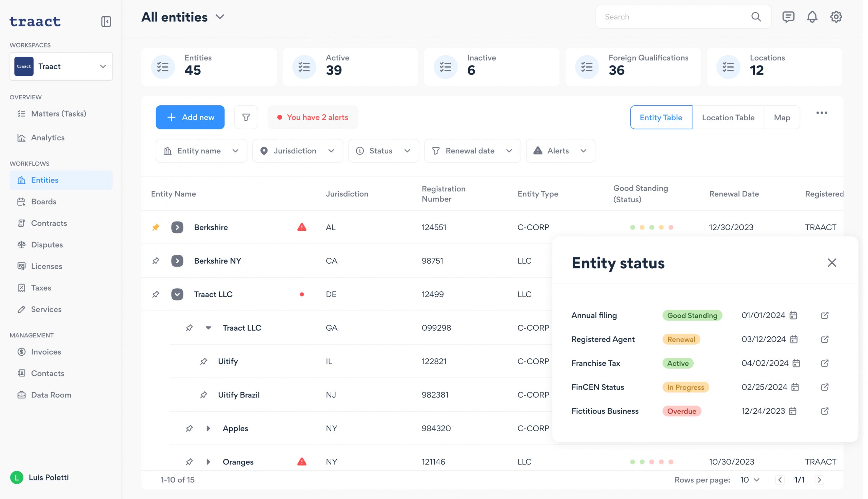Switch to Map tab
Viewport: 868px width, 499px height.
pyautogui.click(x=782, y=117)
